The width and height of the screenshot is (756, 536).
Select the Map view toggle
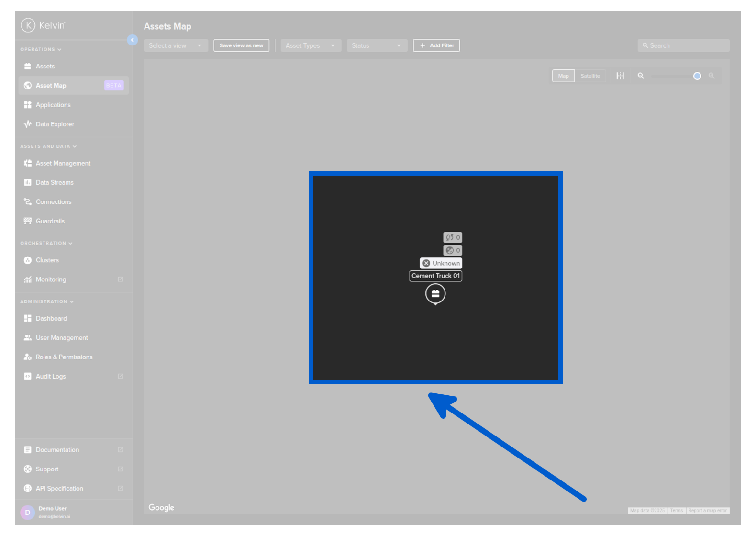click(563, 76)
